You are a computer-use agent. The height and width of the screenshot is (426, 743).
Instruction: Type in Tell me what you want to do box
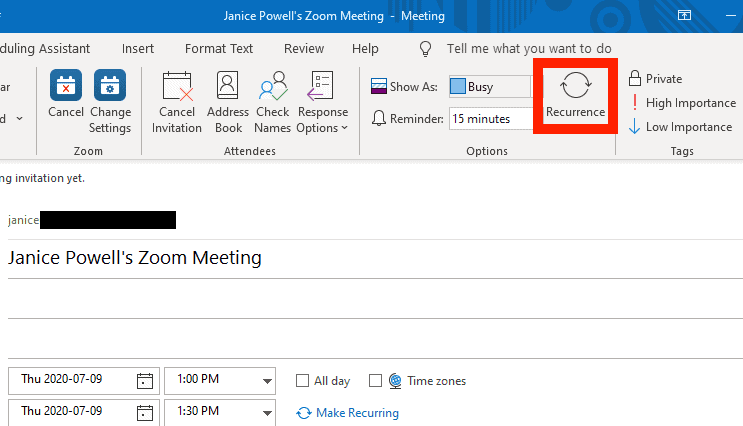(x=529, y=48)
